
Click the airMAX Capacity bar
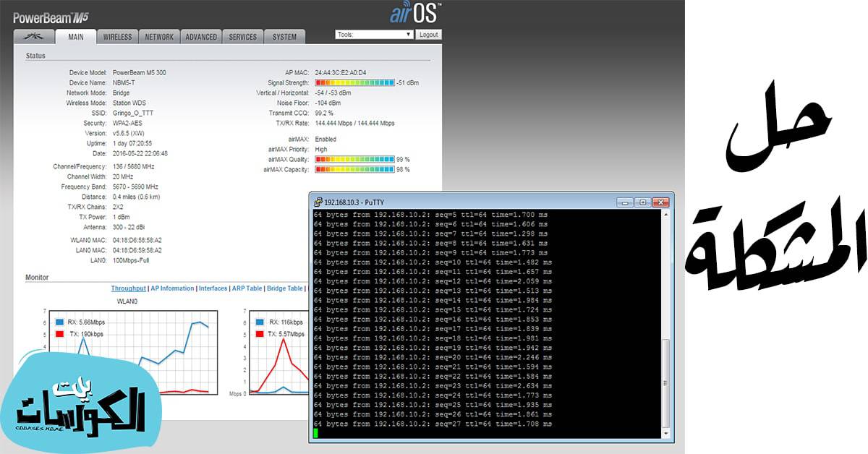[355, 169]
